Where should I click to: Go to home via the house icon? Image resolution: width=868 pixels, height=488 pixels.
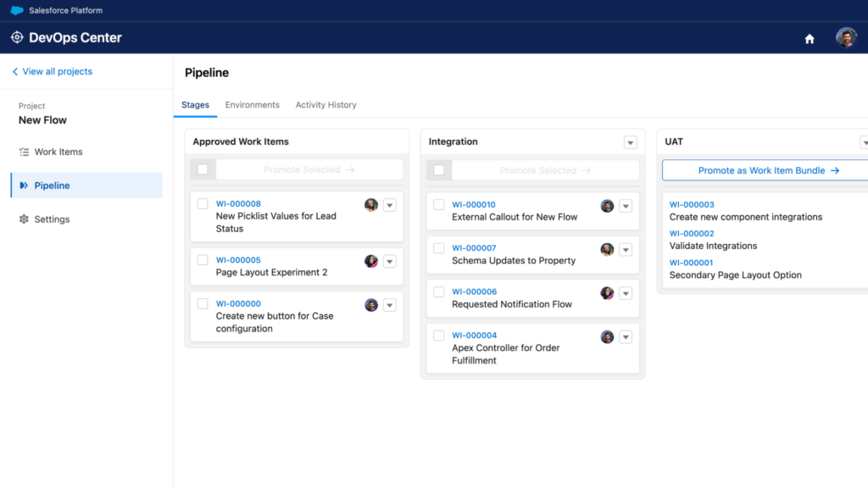point(810,39)
